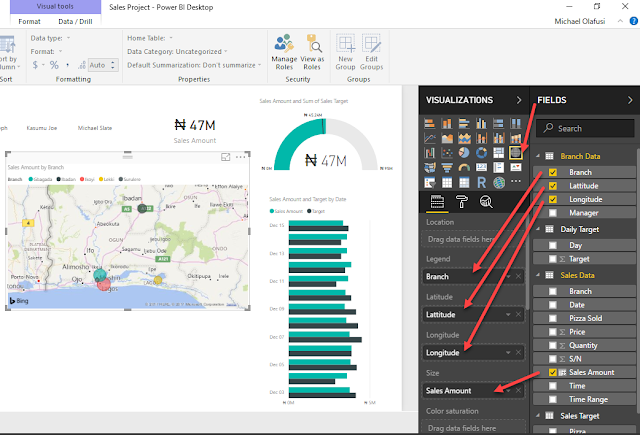
Task: Collapse the Branch Data table
Action: click(538, 156)
